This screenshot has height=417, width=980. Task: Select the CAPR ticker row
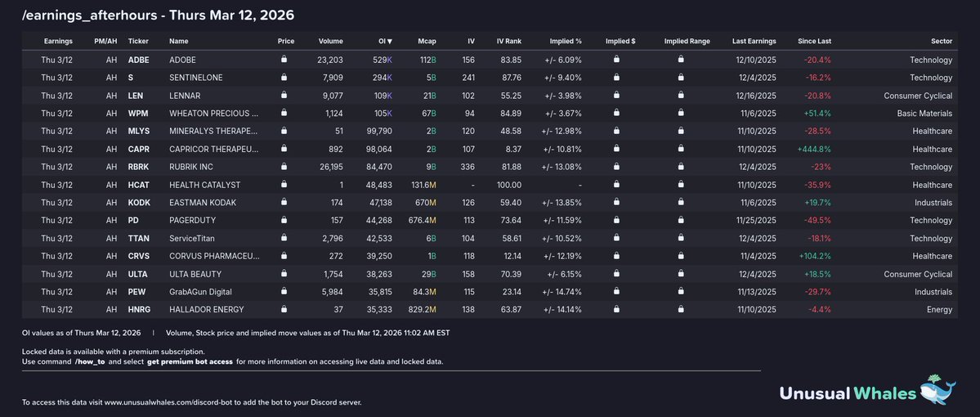pos(139,149)
